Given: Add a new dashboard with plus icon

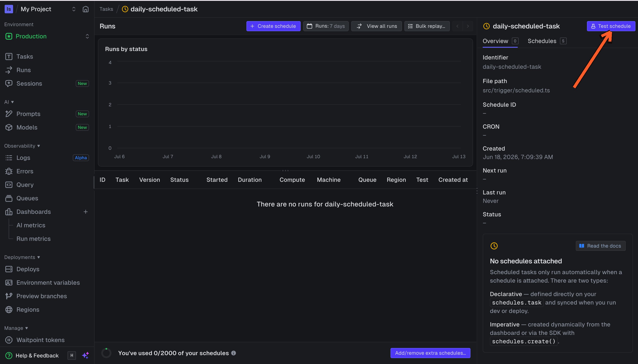Looking at the screenshot, I should pos(85,212).
